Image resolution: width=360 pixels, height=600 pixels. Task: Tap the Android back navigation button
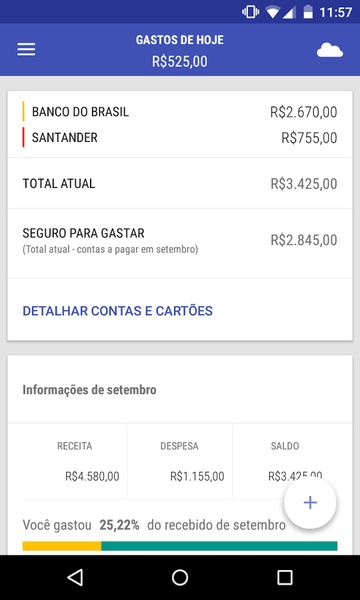(x=75, y=577)
